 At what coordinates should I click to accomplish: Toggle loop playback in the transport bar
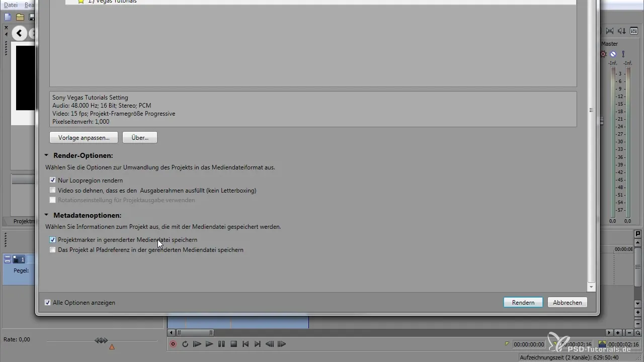[185, 344]
